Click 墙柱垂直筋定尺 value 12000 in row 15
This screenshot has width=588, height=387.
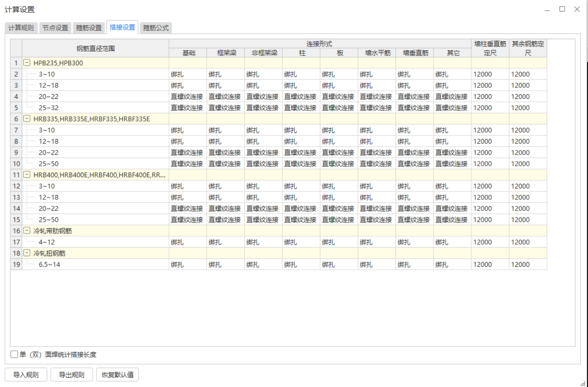pyautogui.click(x=490, y=219)
